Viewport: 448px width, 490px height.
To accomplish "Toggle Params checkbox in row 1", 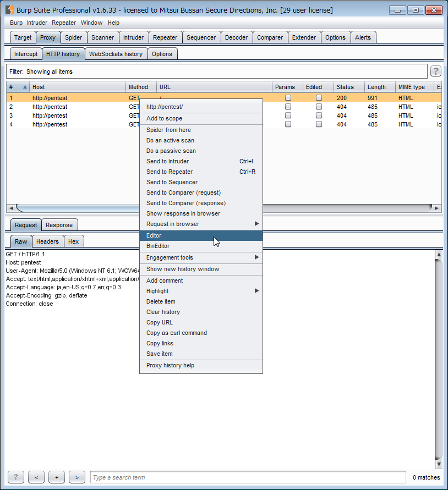I will 288,98.
